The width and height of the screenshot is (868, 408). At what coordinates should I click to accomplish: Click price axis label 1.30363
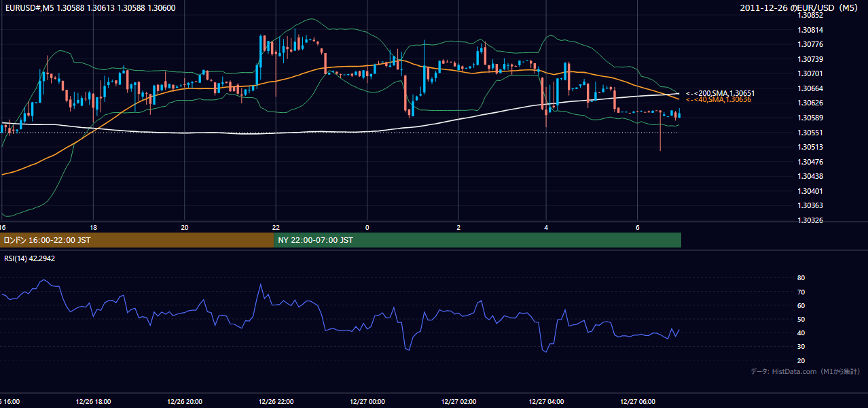click(x=810, y=205)
